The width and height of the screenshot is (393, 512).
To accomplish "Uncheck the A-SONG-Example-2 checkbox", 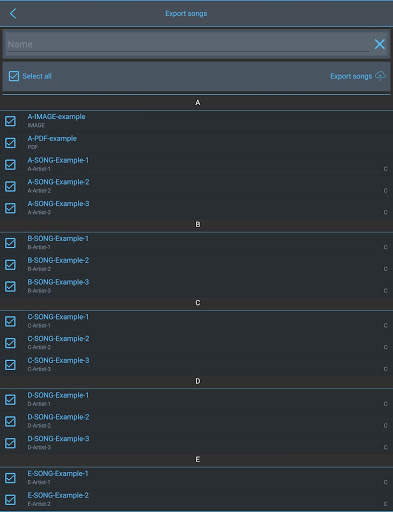I will point(10,186).
